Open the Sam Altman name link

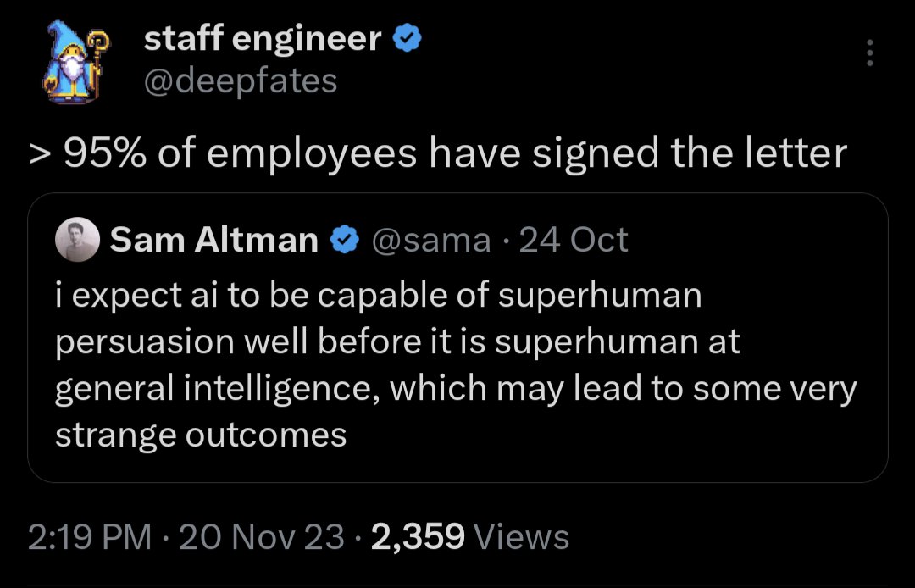tap(214, 240)
